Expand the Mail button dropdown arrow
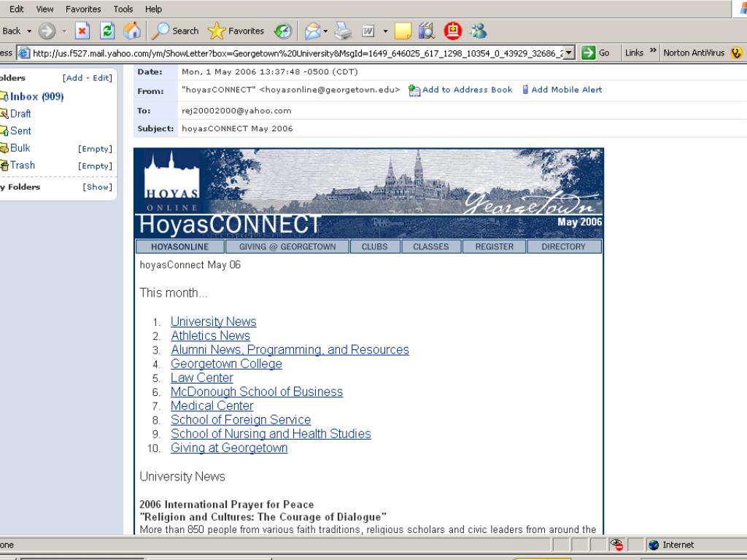 coord(325,31)
